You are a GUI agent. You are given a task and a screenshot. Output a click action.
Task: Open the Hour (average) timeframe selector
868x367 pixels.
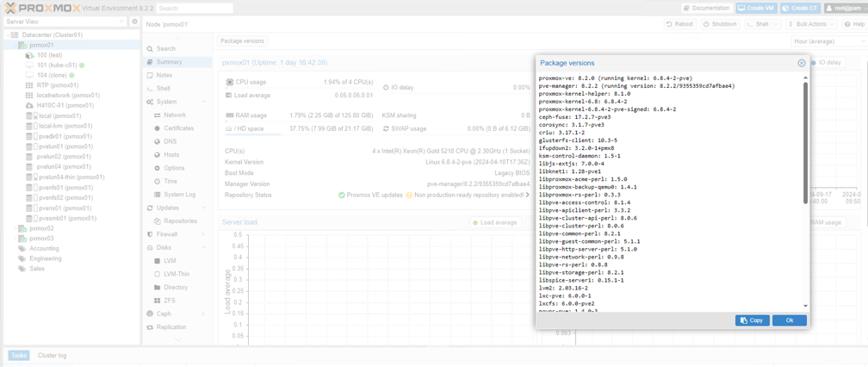(x=828, y=41)
